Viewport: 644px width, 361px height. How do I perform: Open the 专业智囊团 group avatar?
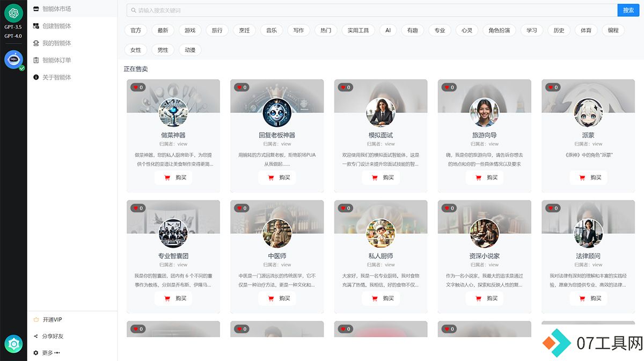click(x=173, y=233)
